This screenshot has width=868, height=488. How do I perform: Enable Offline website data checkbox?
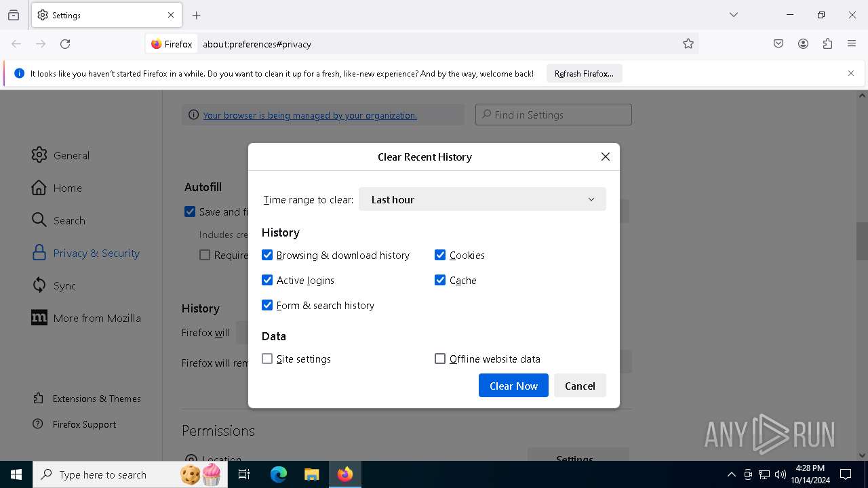coord(440,359)
